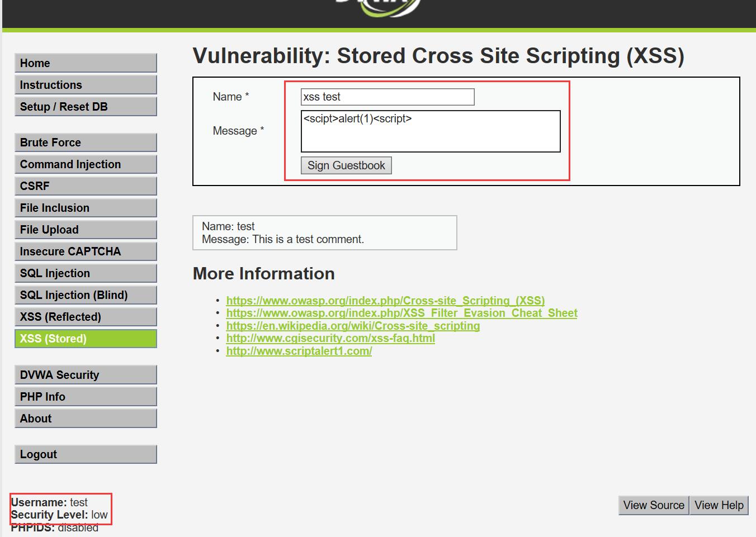The height and width of the screenshot is (537, 756).
Task: Open the Instructions page
Action: click(86, 85)
